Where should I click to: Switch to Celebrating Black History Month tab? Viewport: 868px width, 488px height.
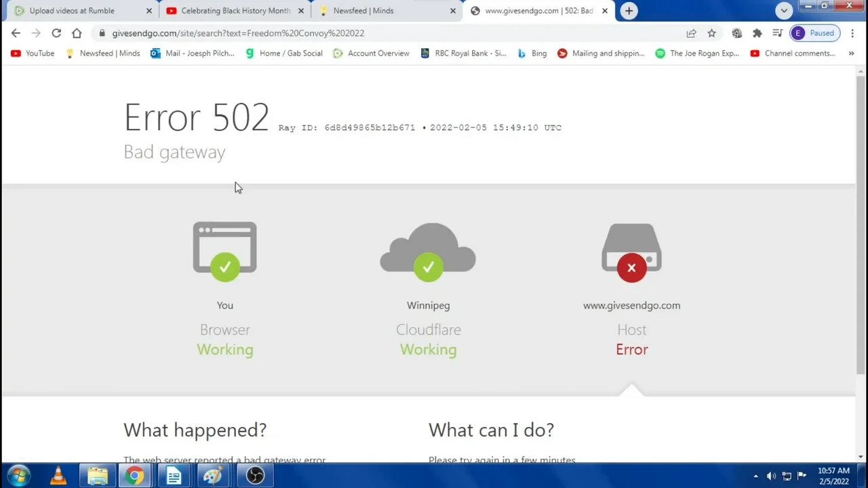[234, 10]
